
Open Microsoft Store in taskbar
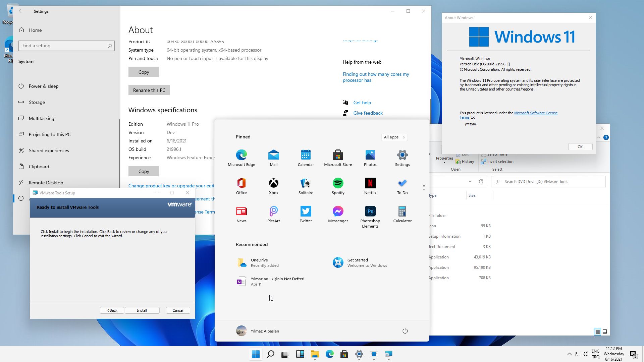point(344,354)
